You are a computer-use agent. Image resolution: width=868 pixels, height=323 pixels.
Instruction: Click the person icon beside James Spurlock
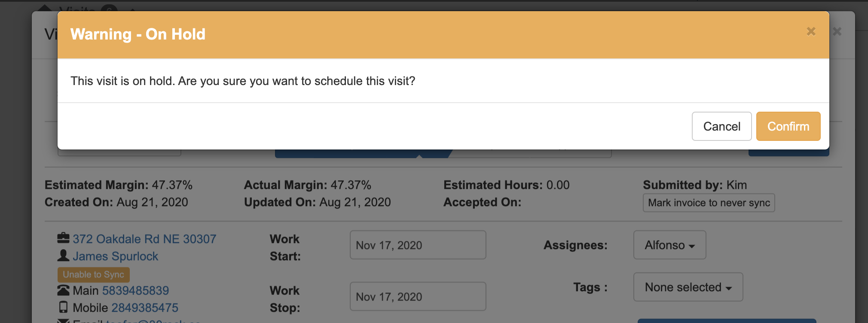tap(63, 256)
